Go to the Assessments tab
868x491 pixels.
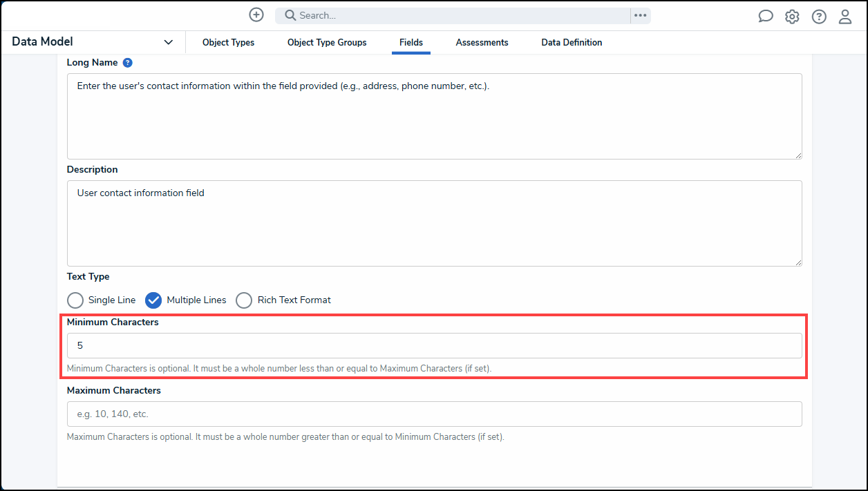[x=482, y=43]
